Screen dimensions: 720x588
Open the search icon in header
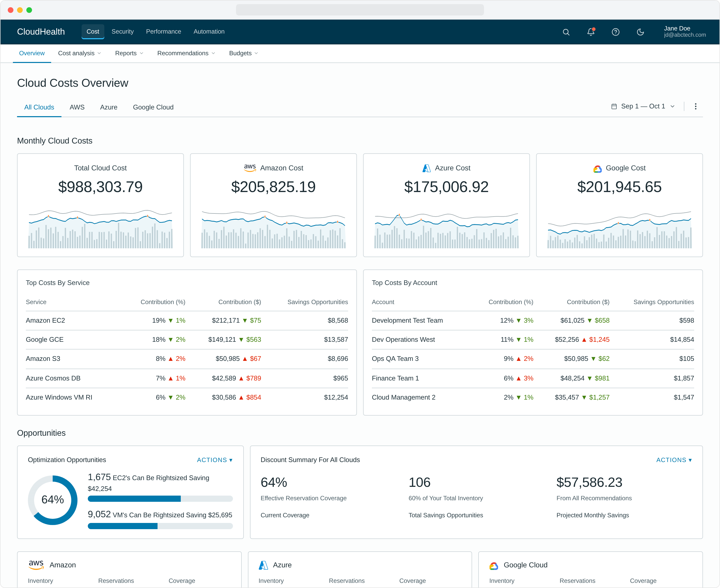(x=566, y=32)
